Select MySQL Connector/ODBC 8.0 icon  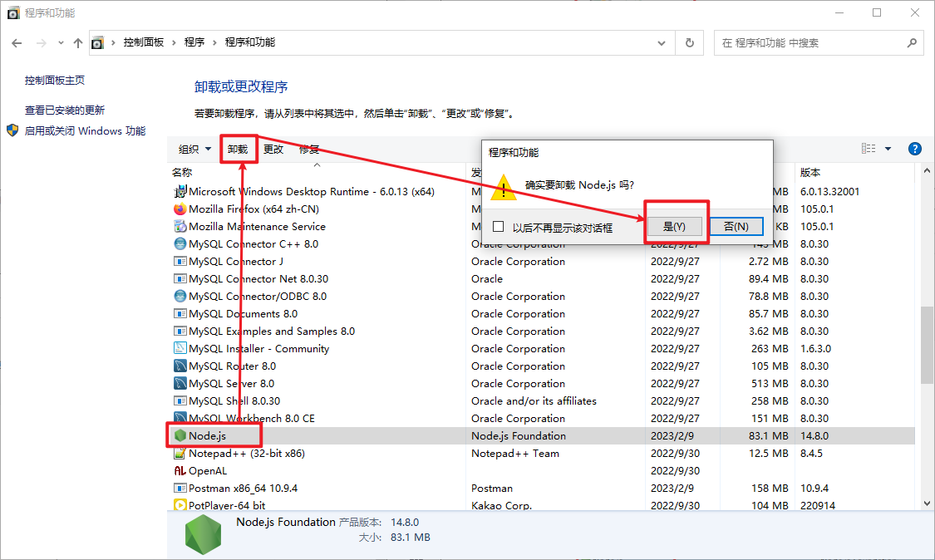pos(180,296)
